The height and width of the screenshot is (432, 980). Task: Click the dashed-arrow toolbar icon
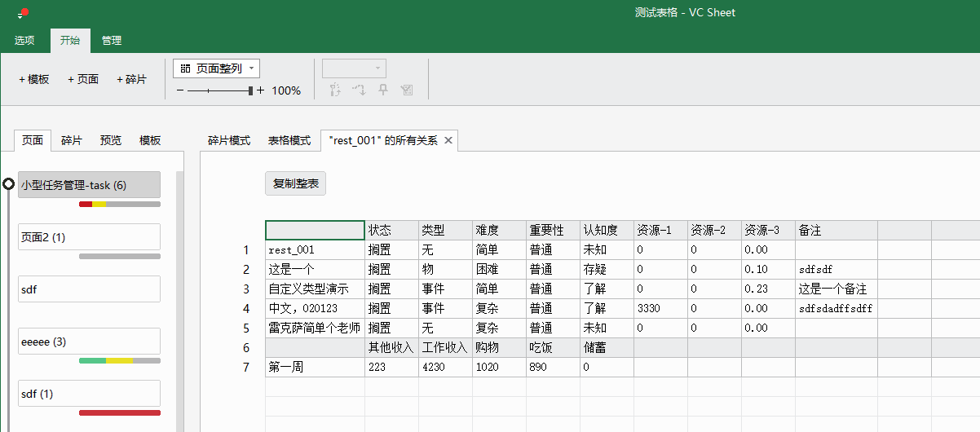(x=359, y=90)
